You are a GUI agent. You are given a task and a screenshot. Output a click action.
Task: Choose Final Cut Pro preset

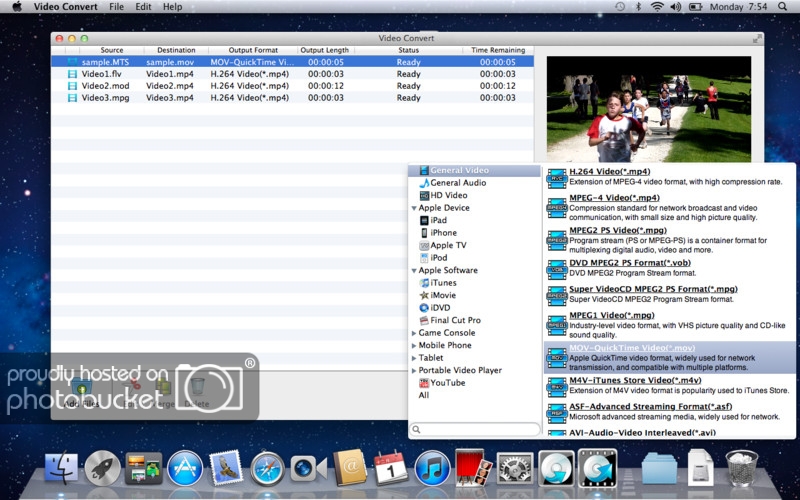pyautogui.click(x=450, y=320)
